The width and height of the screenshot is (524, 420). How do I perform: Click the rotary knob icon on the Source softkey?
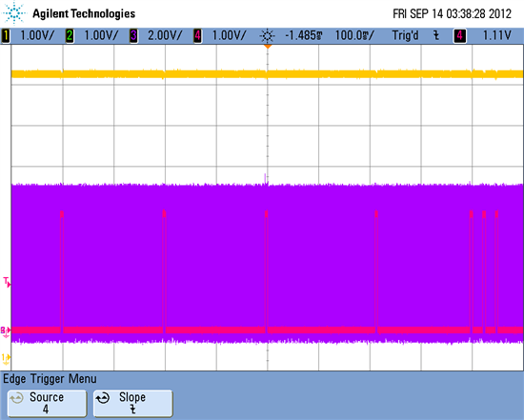click(17, 398)
